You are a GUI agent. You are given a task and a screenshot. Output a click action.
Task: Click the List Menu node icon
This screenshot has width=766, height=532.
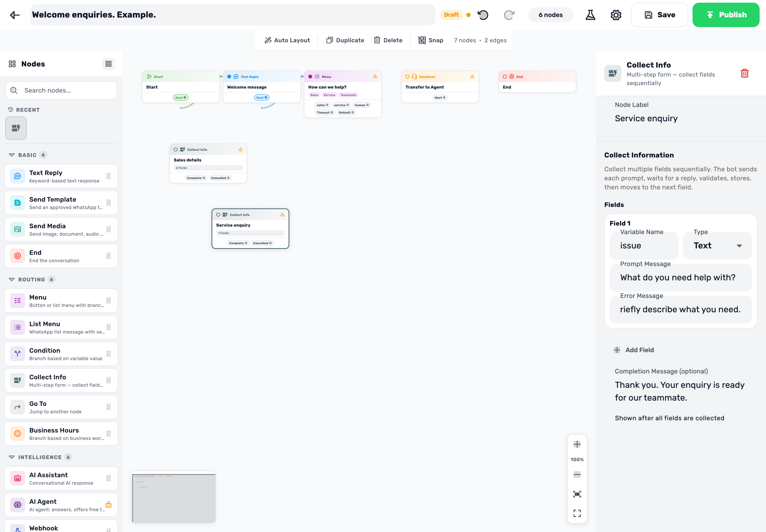point(18,327)
